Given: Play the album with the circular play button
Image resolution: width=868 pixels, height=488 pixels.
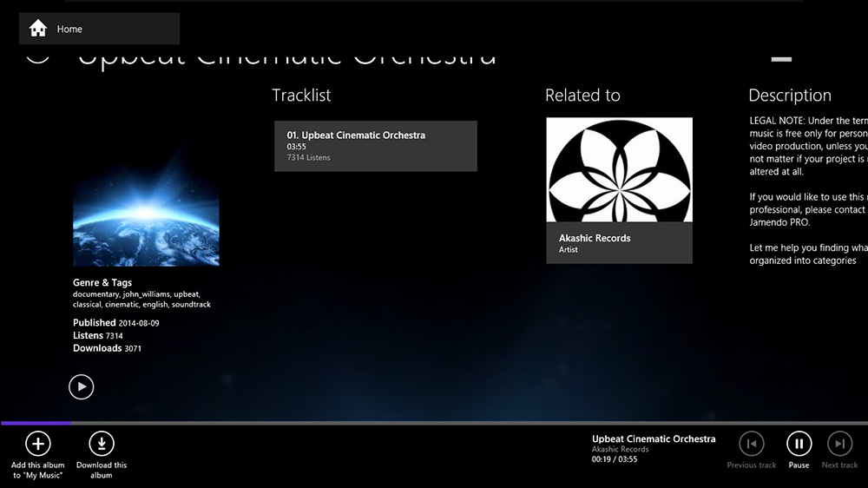Looking at the screenshot, I should [x=82, y=386].
